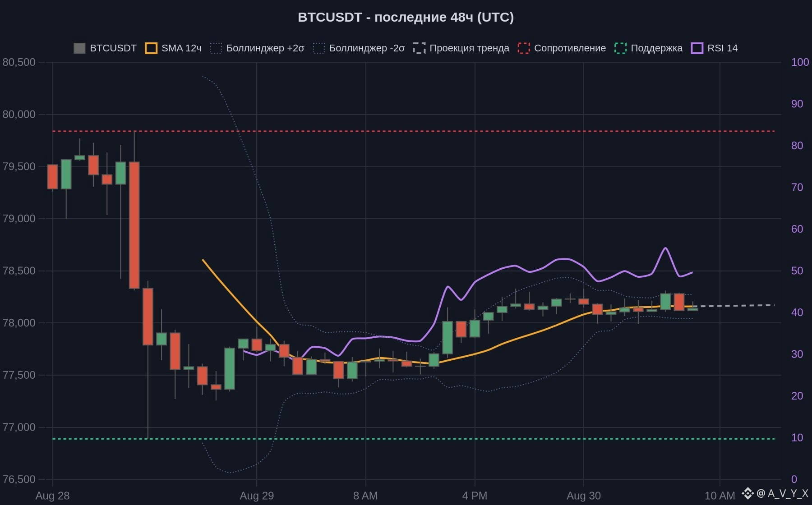Toggle the Боллинджер -2σ legend entry
The height and width of the screenshot is (505, 812).
point(359,48)
